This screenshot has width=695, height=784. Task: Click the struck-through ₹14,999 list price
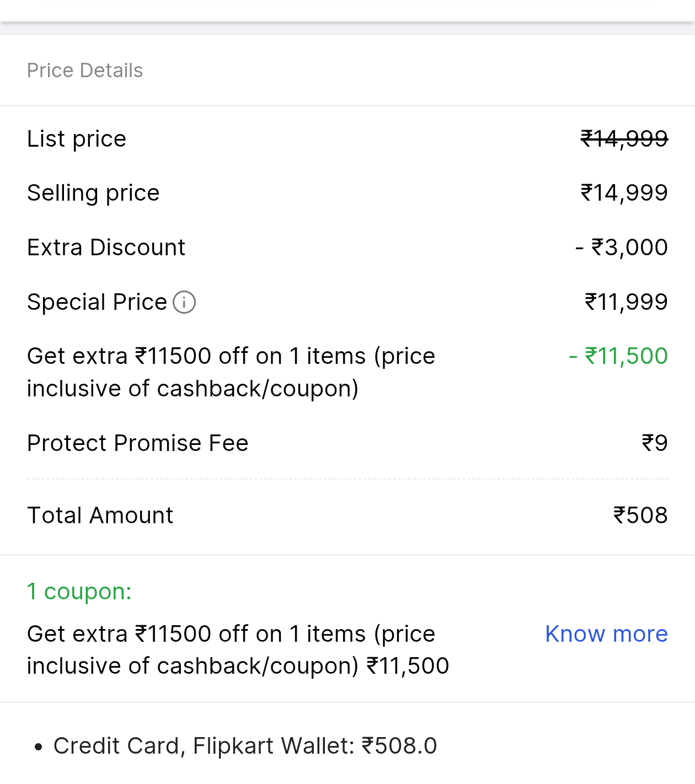pos(624,139)
